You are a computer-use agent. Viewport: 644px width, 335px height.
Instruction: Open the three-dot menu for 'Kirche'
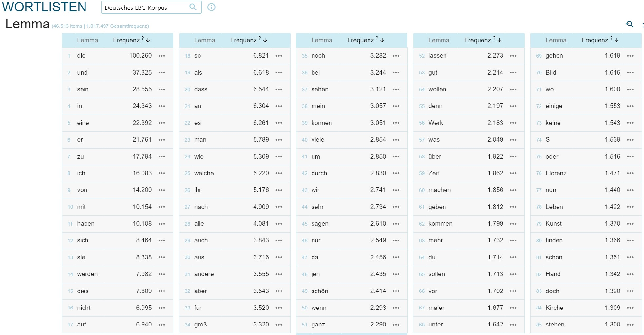coord(630,308)
